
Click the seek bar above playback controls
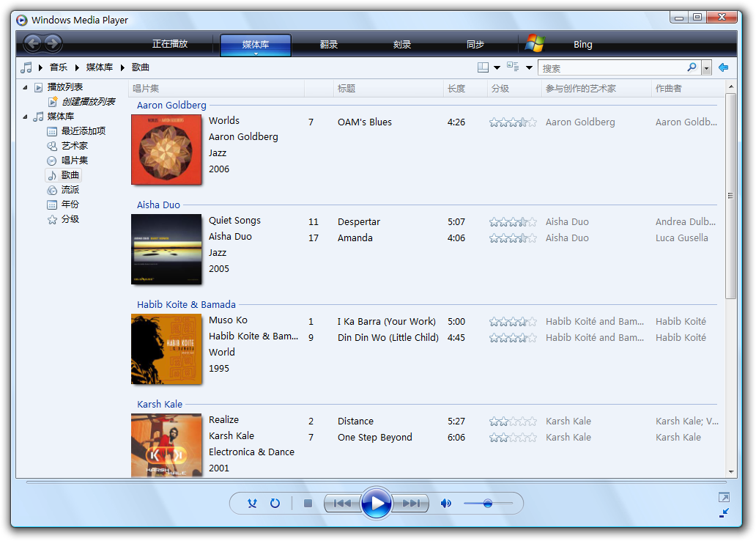coord(376,482)
